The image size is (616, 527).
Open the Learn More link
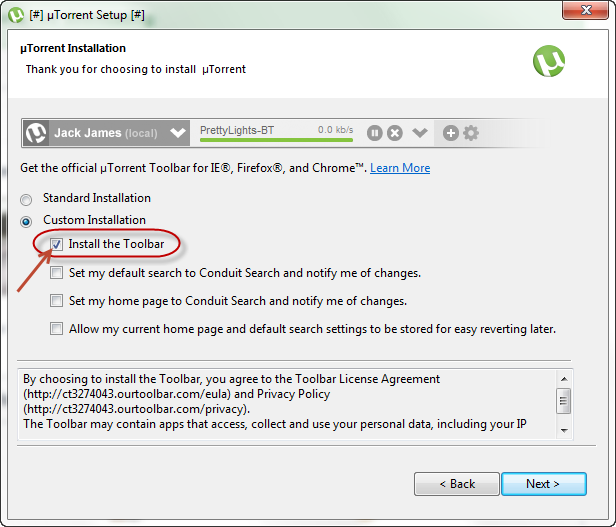point(400,168)
